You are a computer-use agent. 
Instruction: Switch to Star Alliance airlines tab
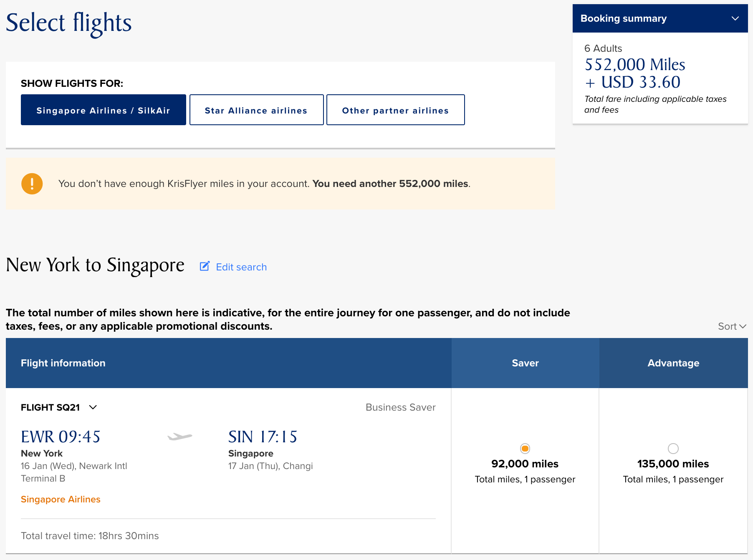coord(256,110)
